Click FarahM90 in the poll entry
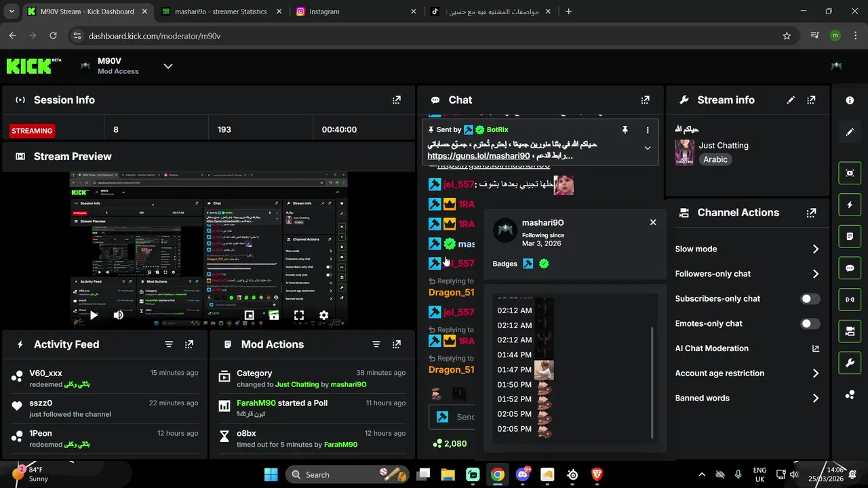 point(256,403)
